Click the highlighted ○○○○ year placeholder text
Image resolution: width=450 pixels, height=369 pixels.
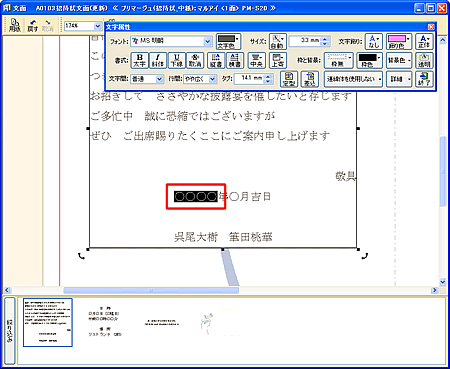tap(196, 197)
